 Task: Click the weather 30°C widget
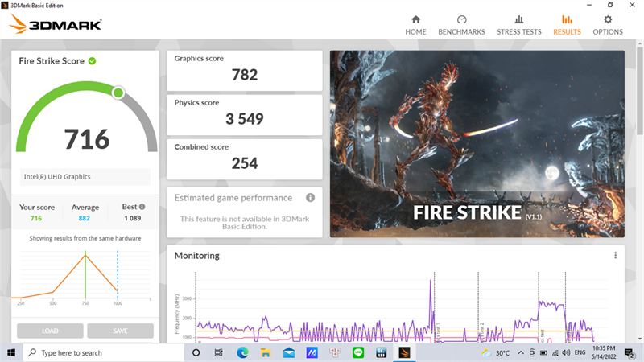496,353
